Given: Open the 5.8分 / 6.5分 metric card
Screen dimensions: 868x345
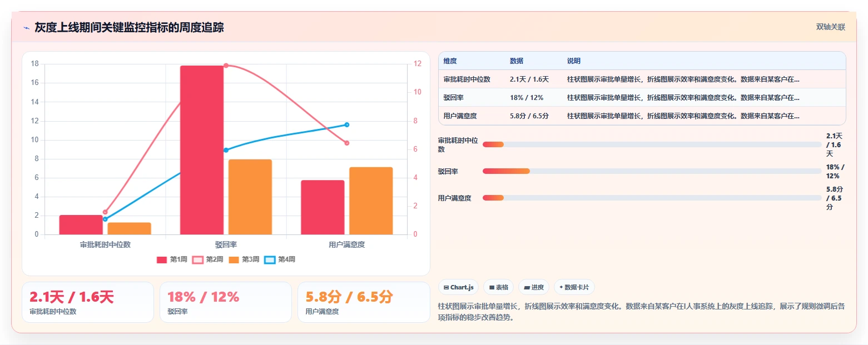Looking at the screenshot, I should (364, 302).
